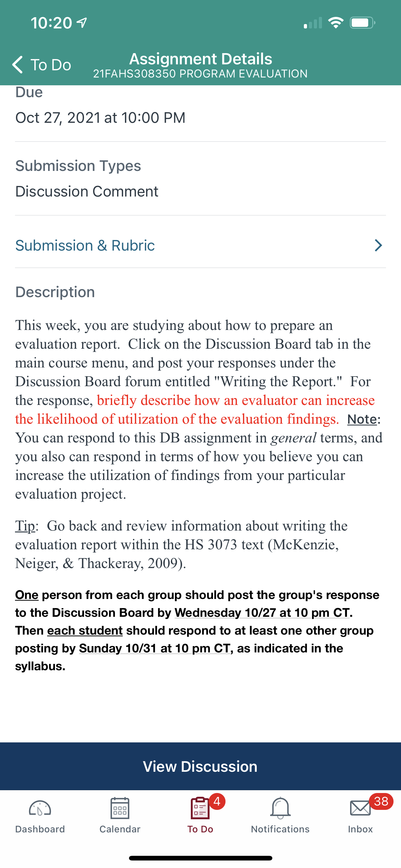Screen dimensions: 401x868
Task: Tap the Wi-Fi status icon
Action: pos(336,22)
